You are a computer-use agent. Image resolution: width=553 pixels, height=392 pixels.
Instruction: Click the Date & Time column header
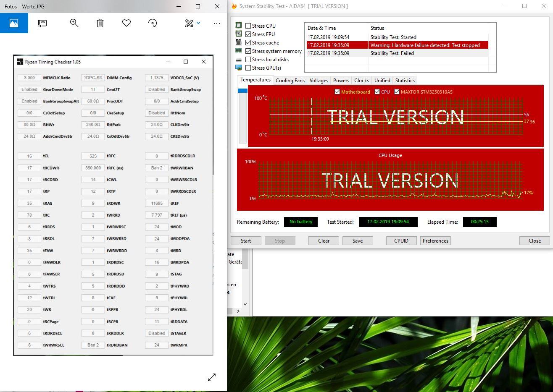[x=336, y=28]
